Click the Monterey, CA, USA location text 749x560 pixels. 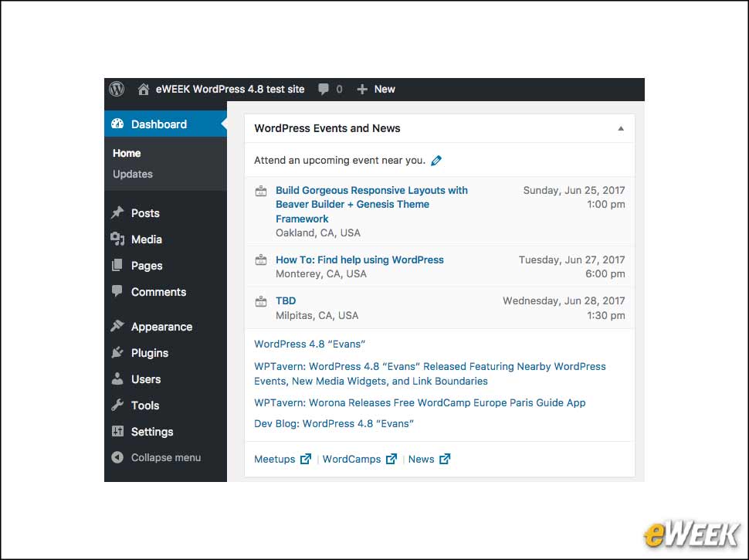tap(321, 273)
